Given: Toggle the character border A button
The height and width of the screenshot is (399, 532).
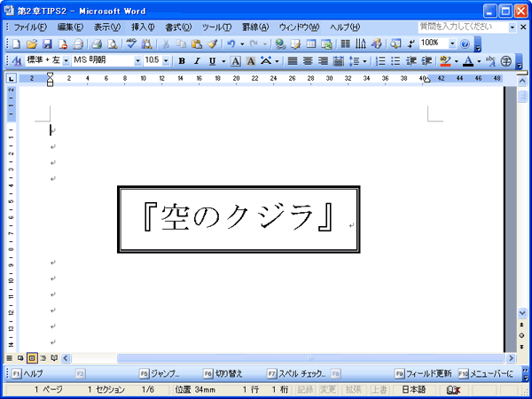Looking at the screenshot, I should [235, 61].
